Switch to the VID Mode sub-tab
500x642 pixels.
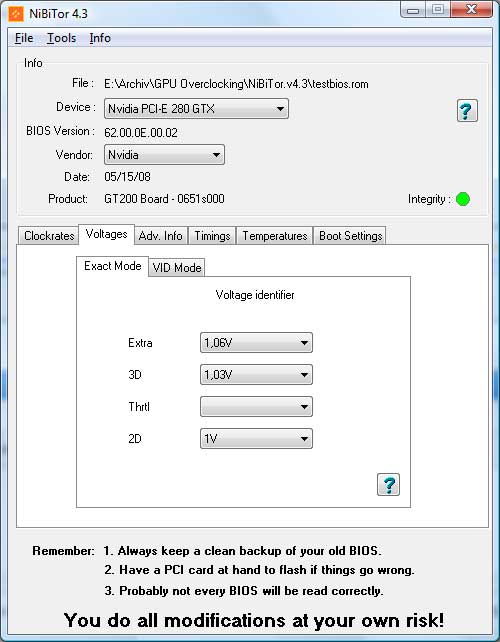pyautogui.click(x=177, y=268)
